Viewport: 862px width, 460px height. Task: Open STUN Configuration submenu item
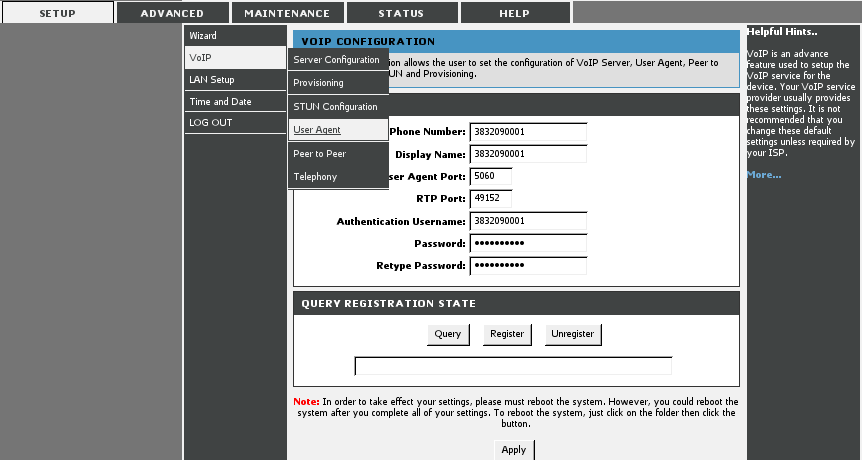[x=337, y=106]
